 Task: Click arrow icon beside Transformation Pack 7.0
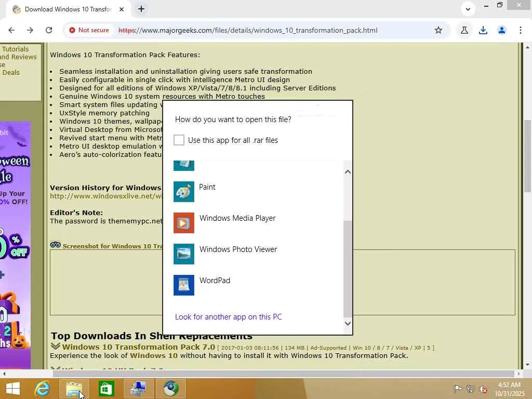(55, 347)
